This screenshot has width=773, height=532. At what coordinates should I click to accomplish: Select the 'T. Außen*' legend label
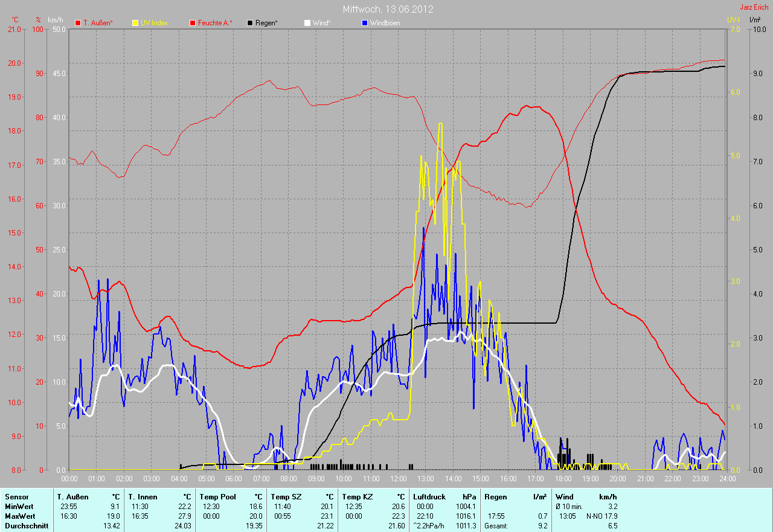98,23
